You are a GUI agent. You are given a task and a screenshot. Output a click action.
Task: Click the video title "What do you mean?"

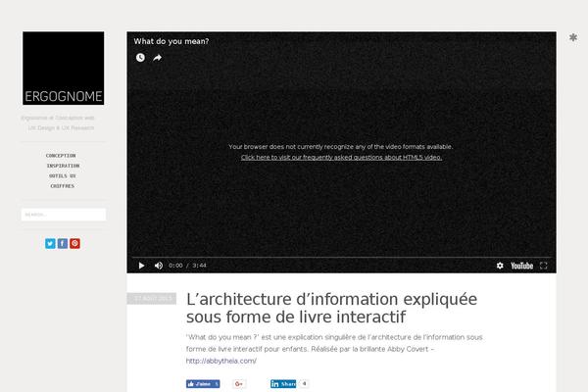[x=171, y=41]
